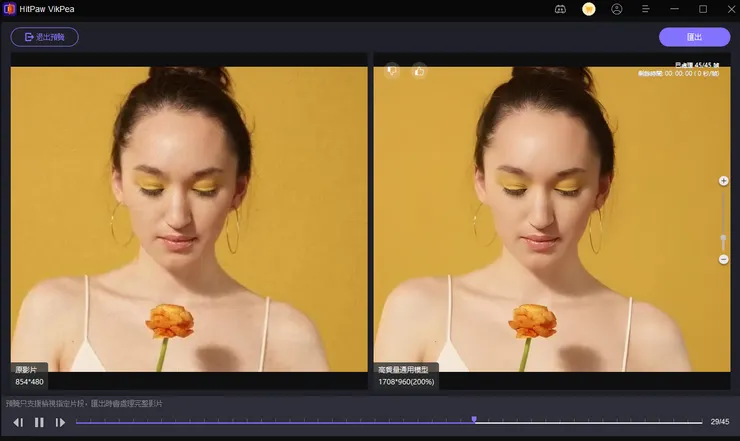Screen dimensions: 740x441
Task: Click the 29/45 frame counter
Action: [720, 422]
